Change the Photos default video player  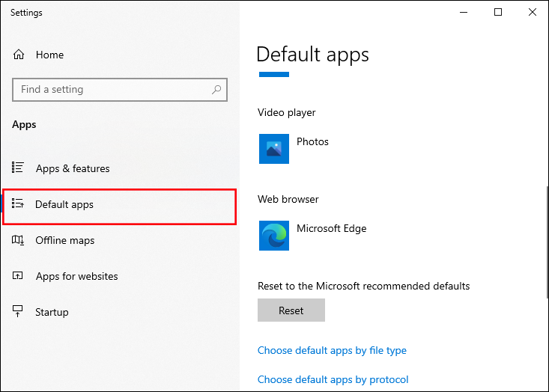point(312,142)
